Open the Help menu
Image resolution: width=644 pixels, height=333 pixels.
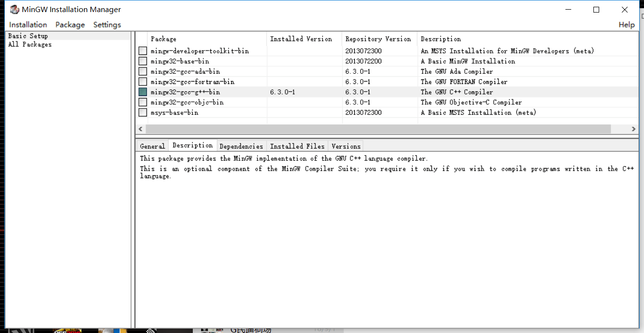pos(627,25)
